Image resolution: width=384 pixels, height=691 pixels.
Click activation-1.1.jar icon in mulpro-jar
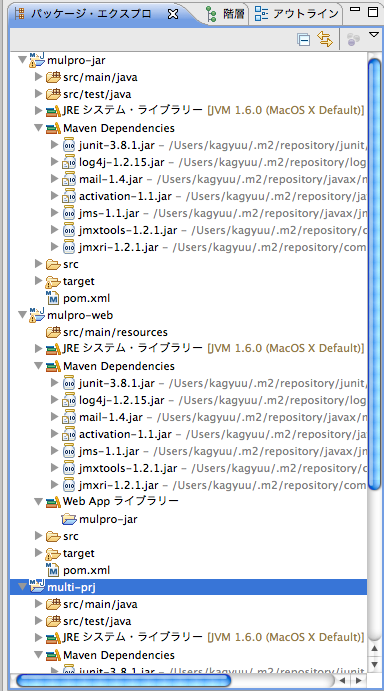69,196
